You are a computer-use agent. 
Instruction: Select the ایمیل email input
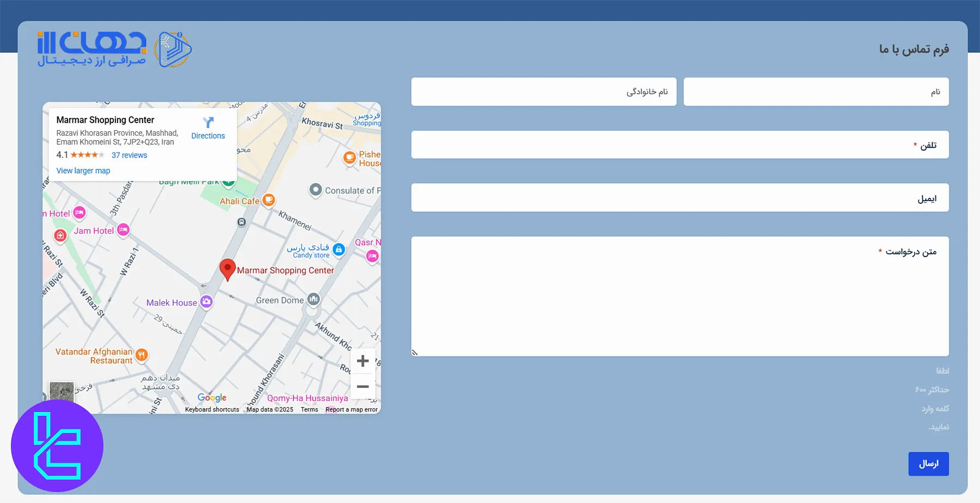point(679,198)
